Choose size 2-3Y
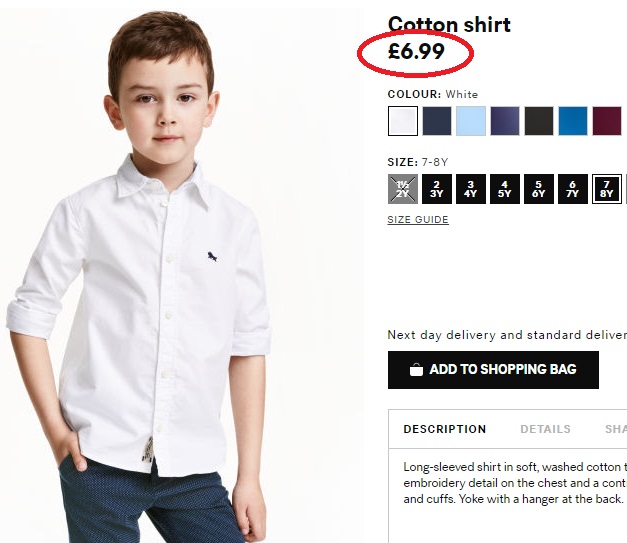 tap(437, 189)
